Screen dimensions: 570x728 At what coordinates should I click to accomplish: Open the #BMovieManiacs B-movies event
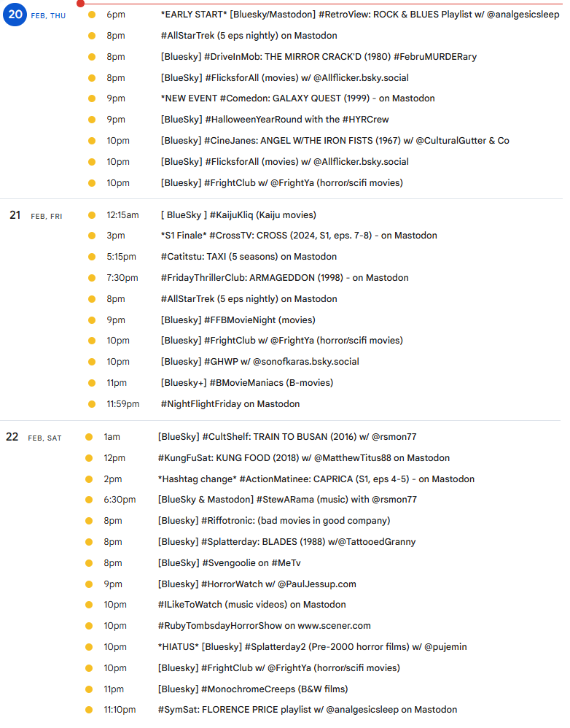point(247,383)
